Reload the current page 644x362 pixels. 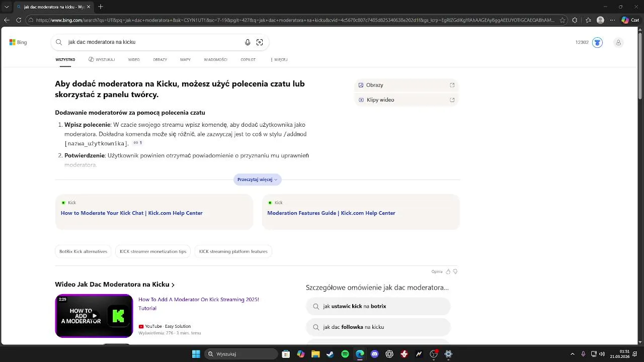19,20
